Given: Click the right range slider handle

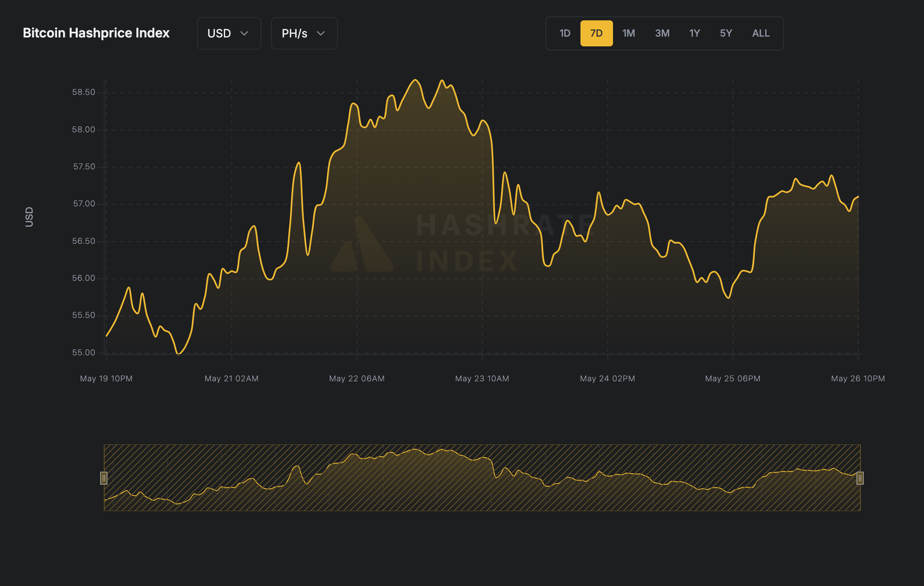Looking at the screenshot, I should [860, 478].
